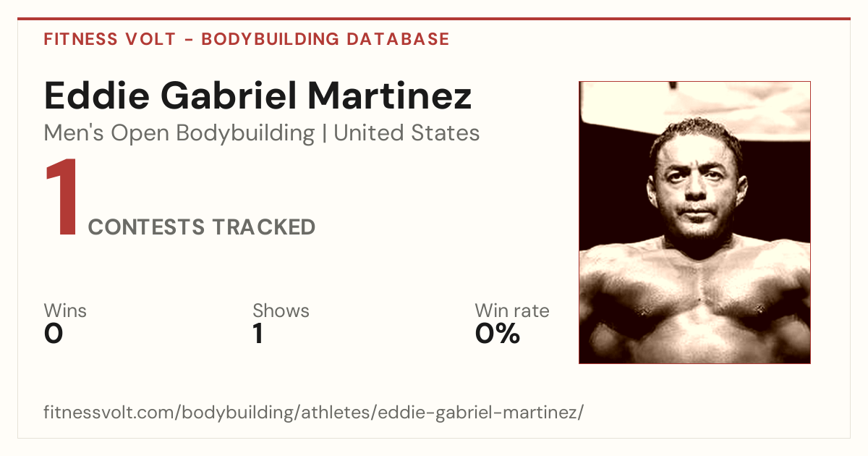The width and height of the screenshot is (868, 456).
Task: Click the Shows value 1
Action: (258, 334)
